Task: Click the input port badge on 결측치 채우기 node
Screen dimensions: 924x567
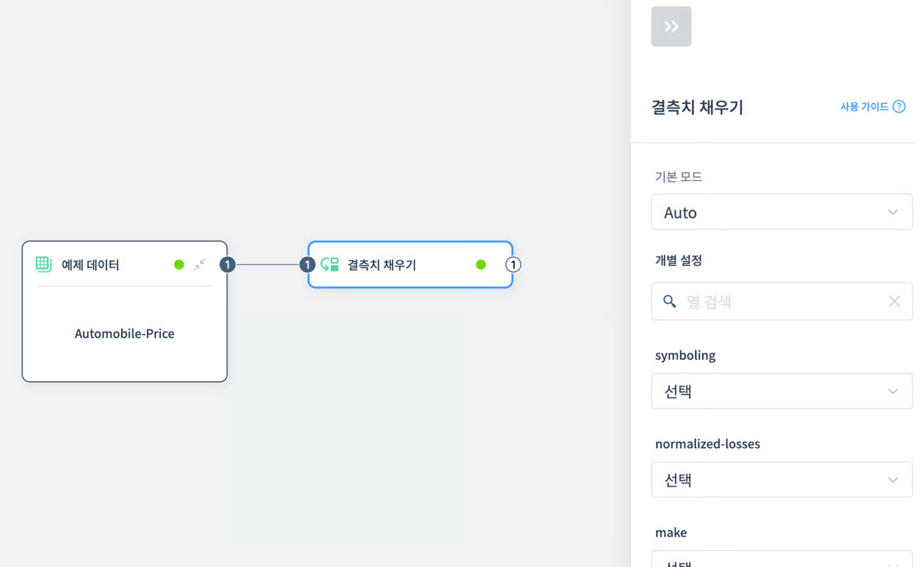Action: click(x=308, y=264)
